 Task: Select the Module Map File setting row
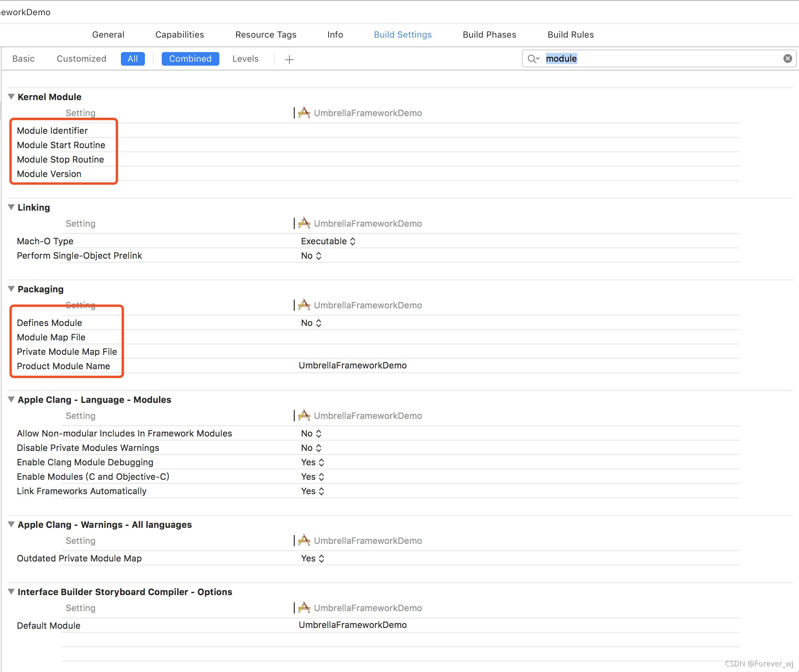[x=51, y=337]
